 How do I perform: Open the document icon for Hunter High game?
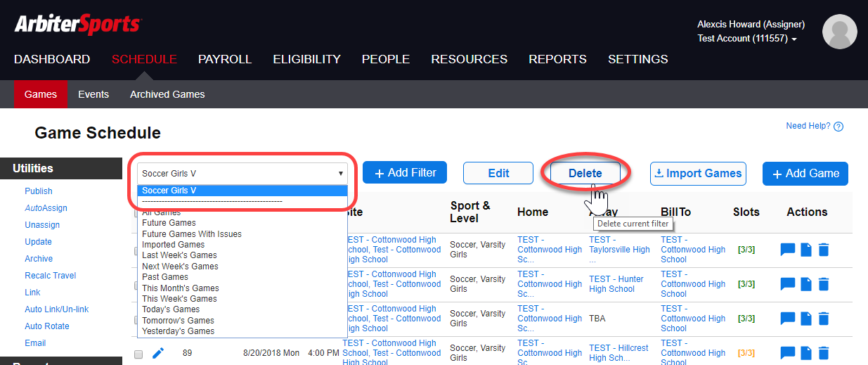807,283
